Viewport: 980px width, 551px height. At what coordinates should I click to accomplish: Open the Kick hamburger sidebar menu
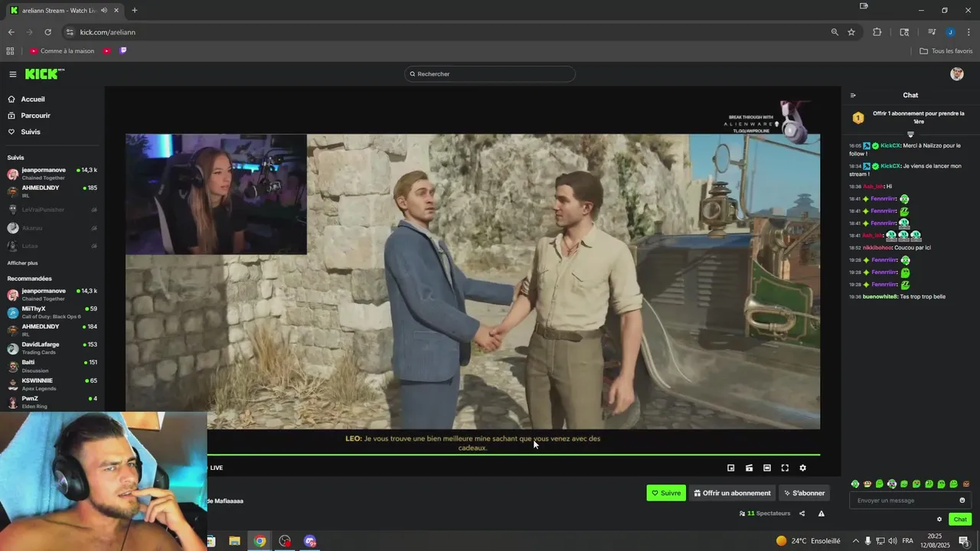point(13,74)
